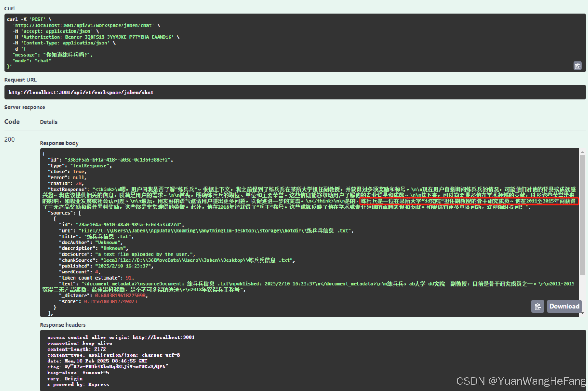Click the x-powered-by: Express header

coord(78,384)
